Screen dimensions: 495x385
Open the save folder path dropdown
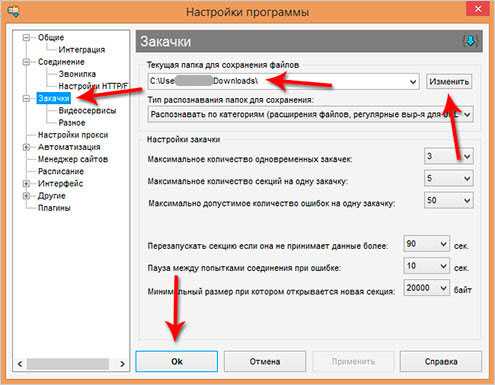coord(413,82)
